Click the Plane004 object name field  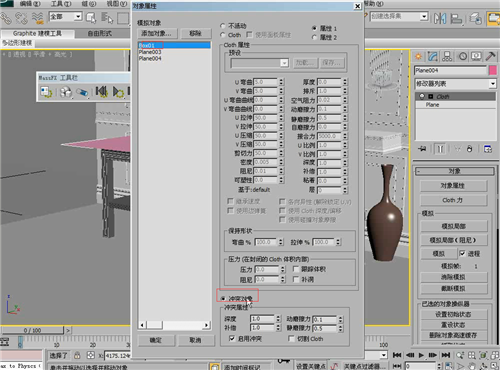pyautogui.click(x=450, y=70)
